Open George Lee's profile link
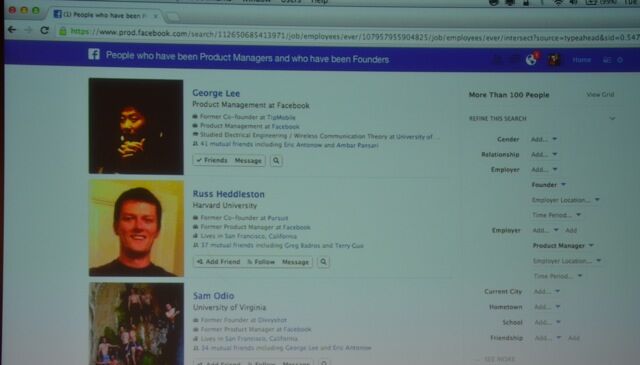The image size is (640, 365). (216, 93)
